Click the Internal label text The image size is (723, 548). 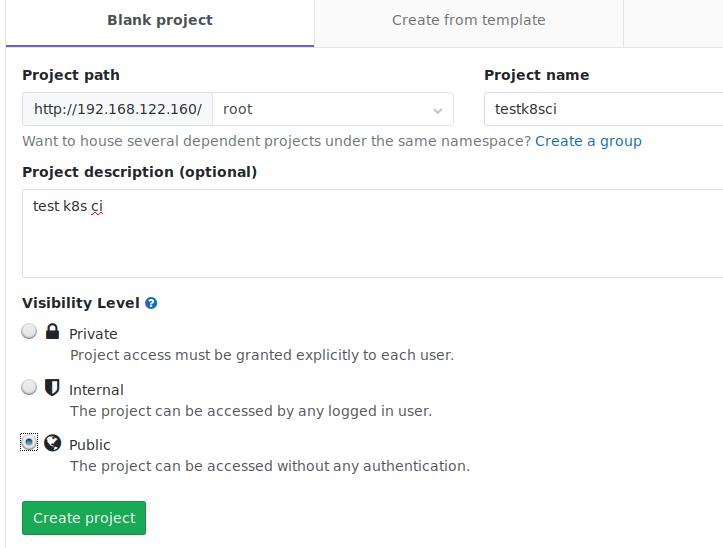(x=96, y=390)
